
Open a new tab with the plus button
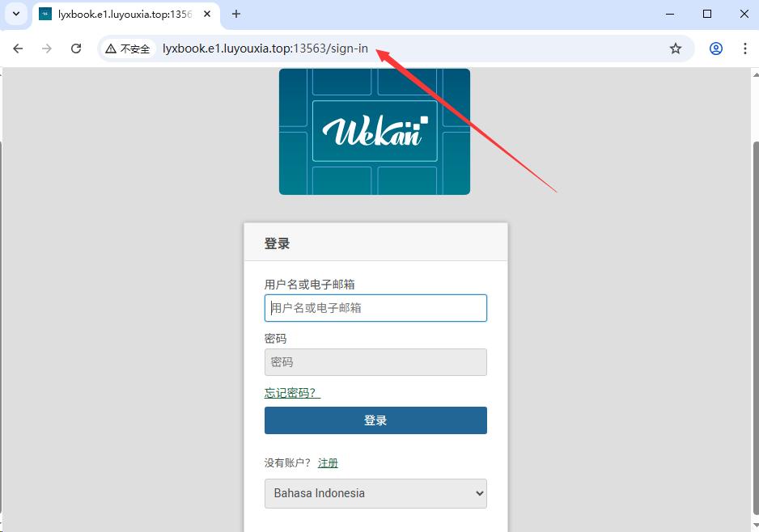coord(236,14)
